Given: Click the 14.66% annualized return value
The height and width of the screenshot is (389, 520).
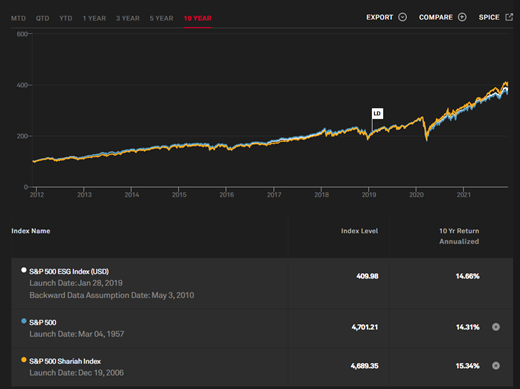Looking at the screenshot, I should [468, 276].
